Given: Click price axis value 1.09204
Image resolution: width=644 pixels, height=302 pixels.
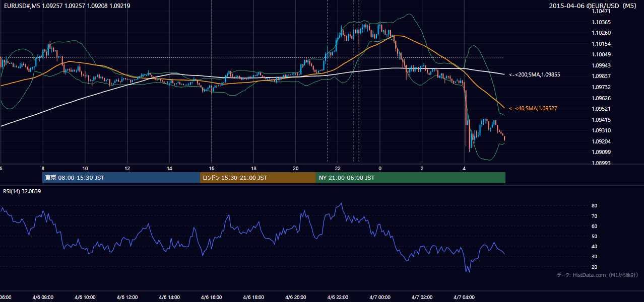Looking at the screenshot, I should click(601, 141).
